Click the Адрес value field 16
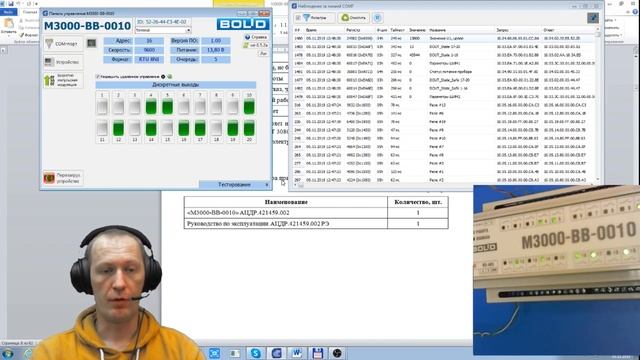640x360 pixels. 149,41
